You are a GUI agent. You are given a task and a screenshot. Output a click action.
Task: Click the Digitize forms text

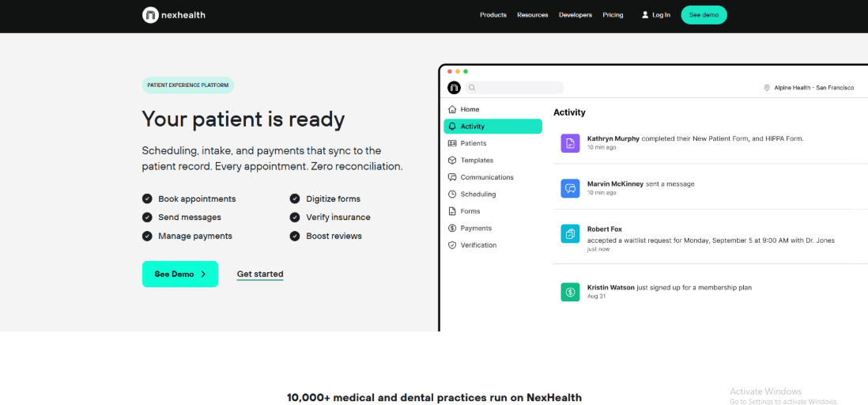click(334, 199)
